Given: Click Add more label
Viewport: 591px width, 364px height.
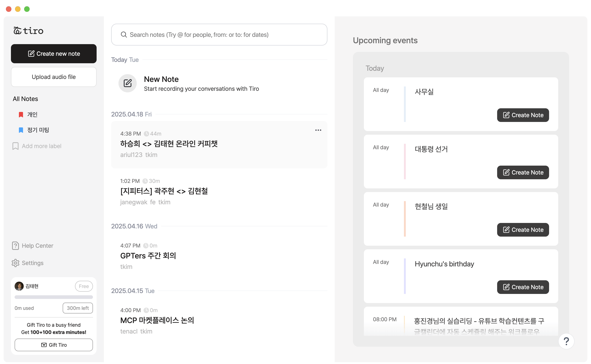Looking at the screenshot, I should (x=41, y=146).
